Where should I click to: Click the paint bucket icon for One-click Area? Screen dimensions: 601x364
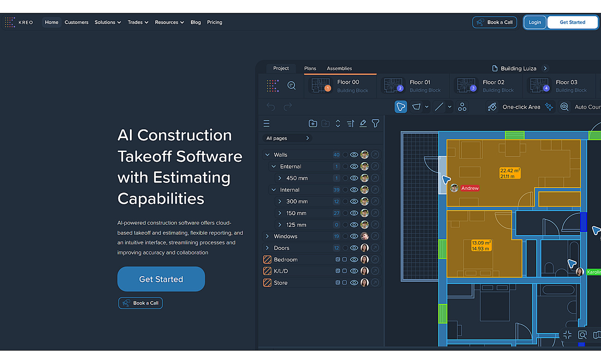(493, 107)
